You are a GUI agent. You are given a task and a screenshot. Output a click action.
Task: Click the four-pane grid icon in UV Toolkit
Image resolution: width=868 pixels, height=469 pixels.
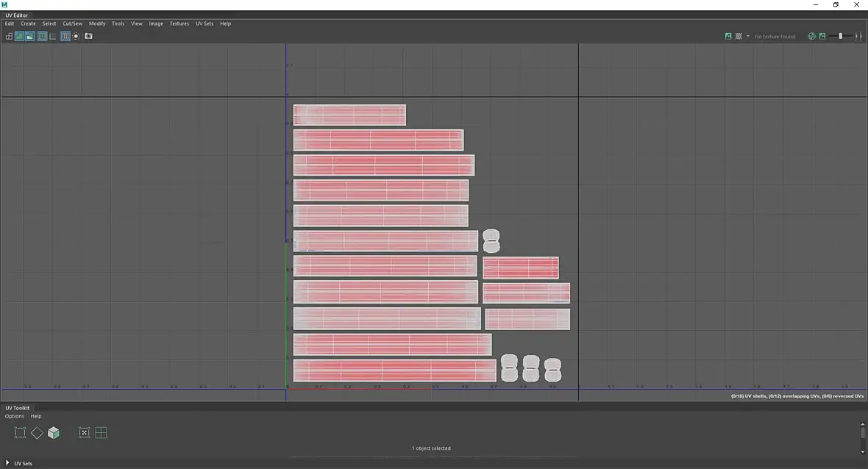point(101,433)
